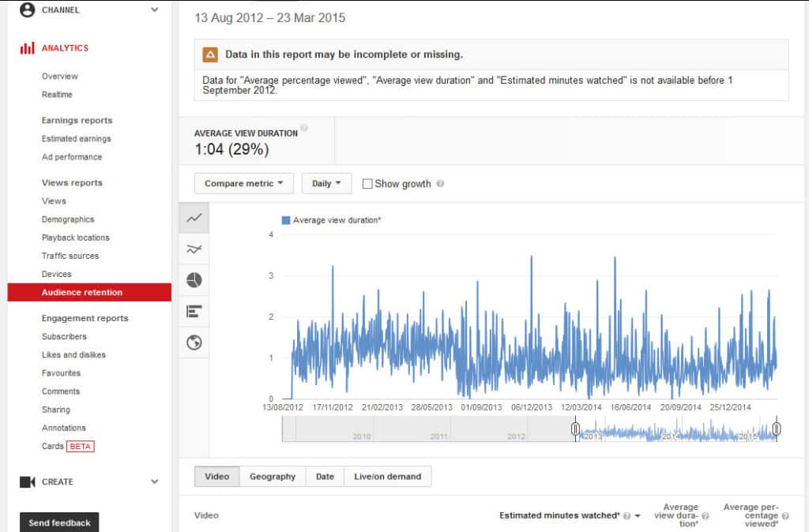Open the Sharing report
This screenshot has height=532, width=809.
coord(56,410)
